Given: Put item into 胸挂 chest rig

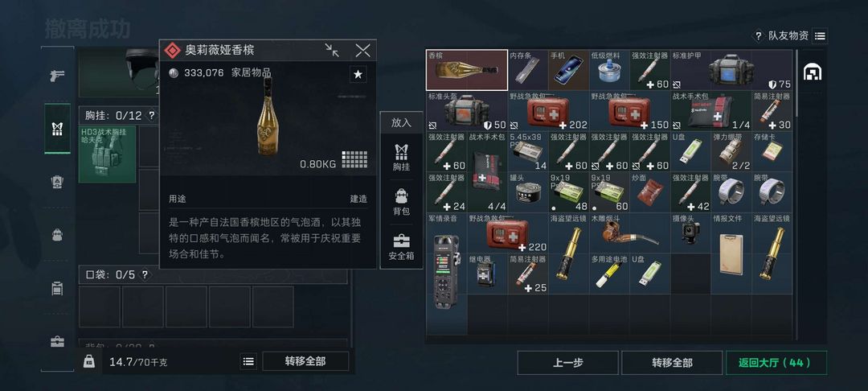Looking at the screenshot, I should (401, 158).
